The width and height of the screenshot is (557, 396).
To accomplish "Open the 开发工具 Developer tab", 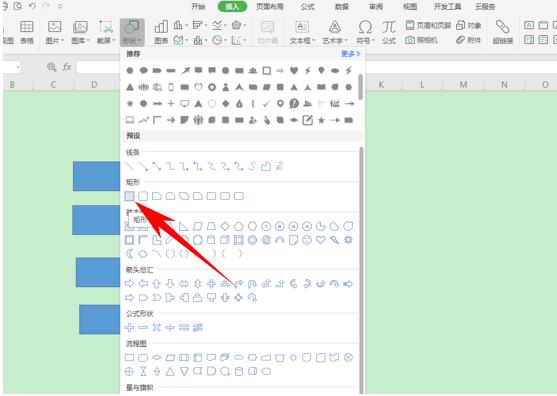I will pos(448,6).
